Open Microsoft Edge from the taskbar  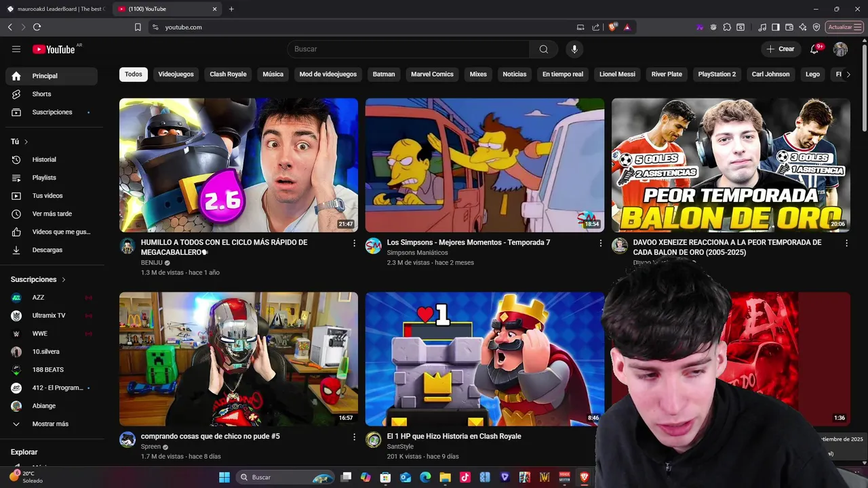coord(425,477)
